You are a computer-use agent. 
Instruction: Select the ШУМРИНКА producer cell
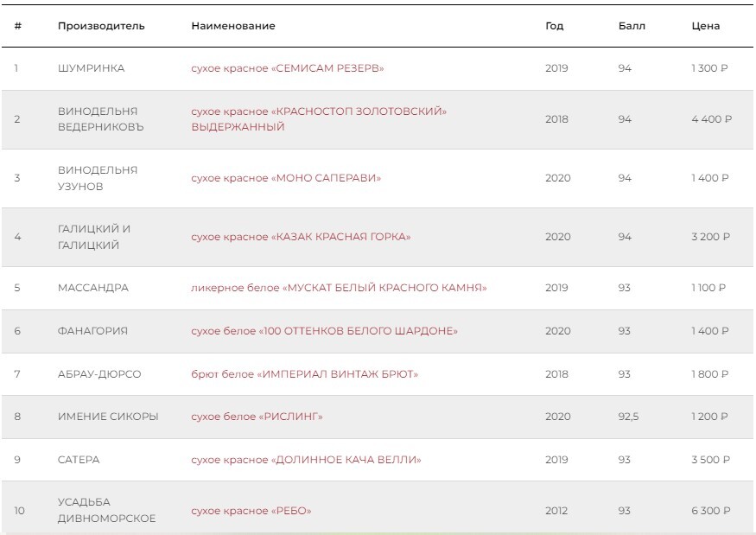(91, 69)
